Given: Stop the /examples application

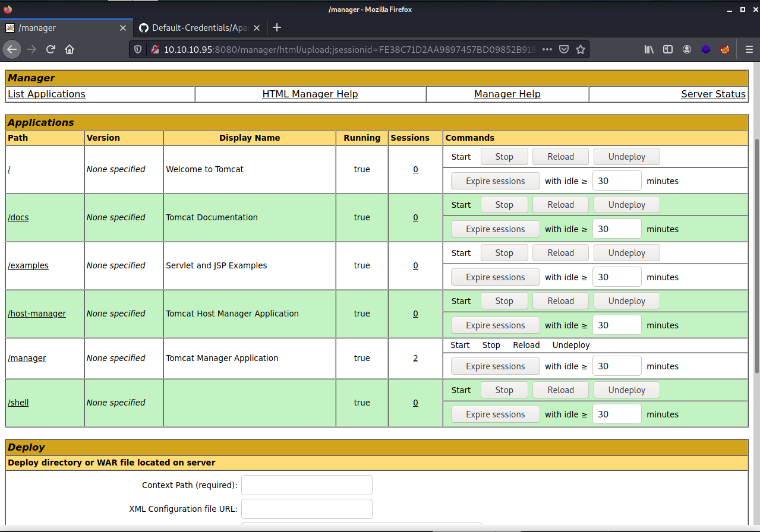Looking at the screenshot, I should (x=504, y=253).
